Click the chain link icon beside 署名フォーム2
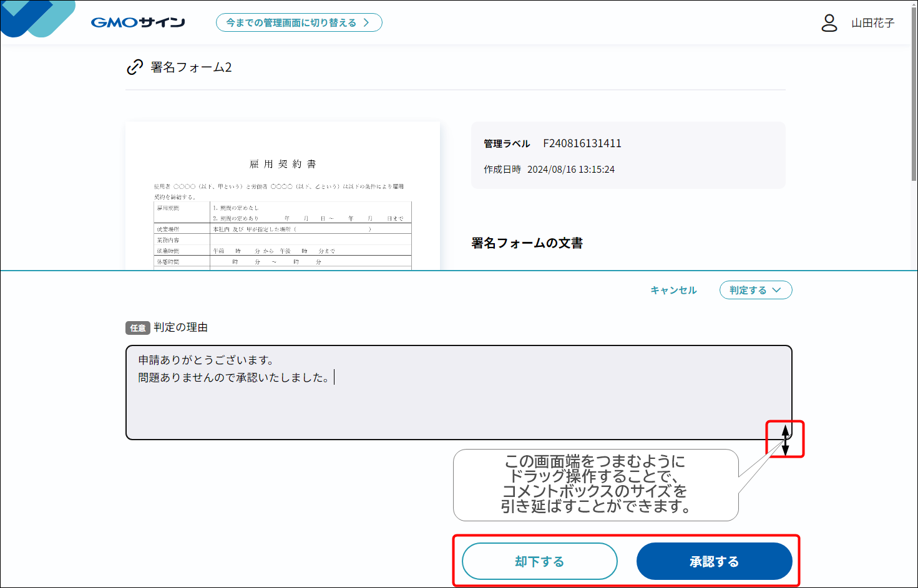 [x=135, y=67]
